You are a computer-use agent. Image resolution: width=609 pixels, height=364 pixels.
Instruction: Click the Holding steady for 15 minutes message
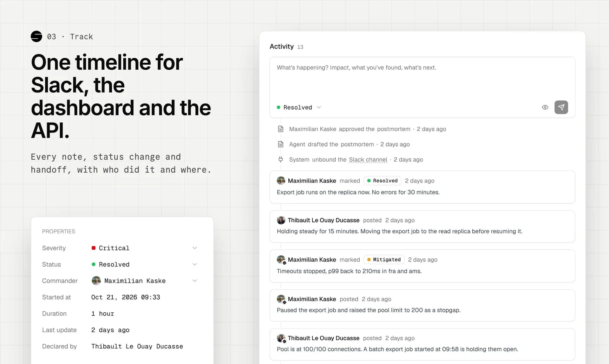point(399,231)
